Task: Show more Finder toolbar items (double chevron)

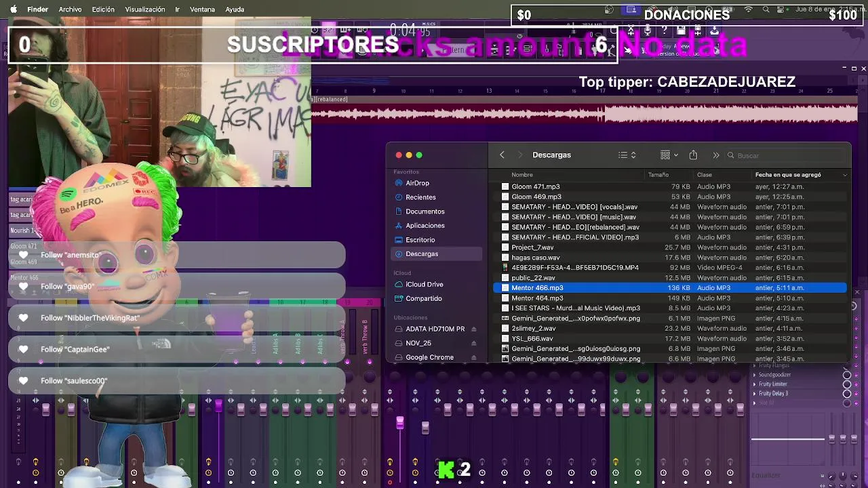Action: tap(715, 155)
